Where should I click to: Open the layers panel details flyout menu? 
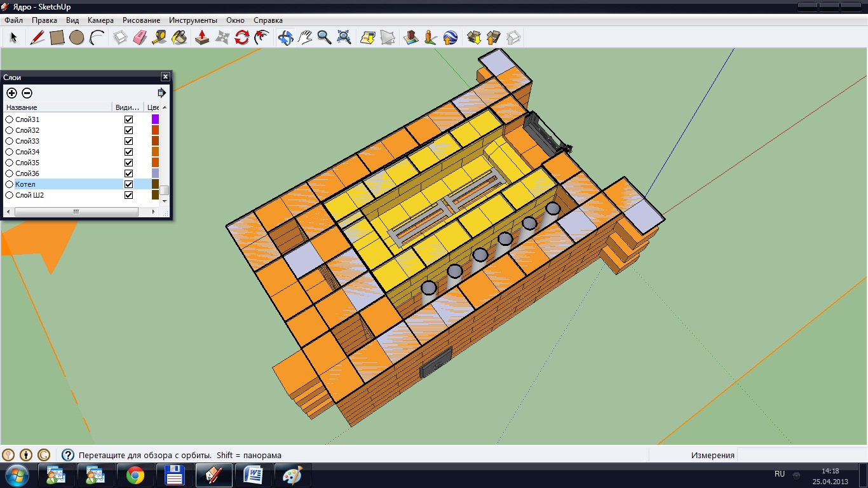[161, 93]
